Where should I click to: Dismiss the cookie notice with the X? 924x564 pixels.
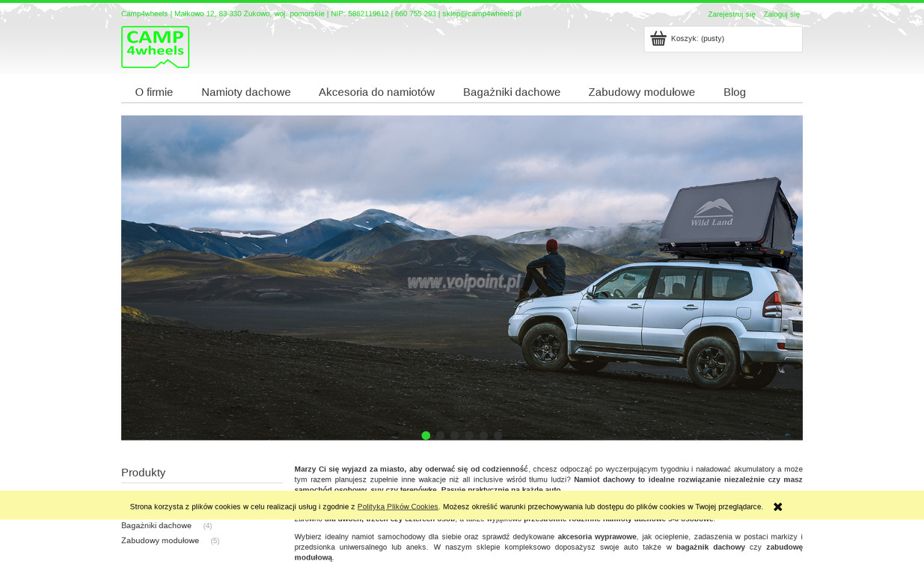click(x=778, y=506)
